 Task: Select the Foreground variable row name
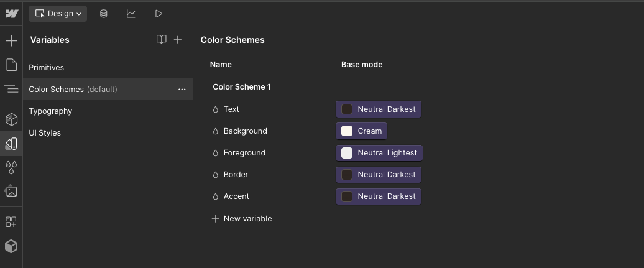coord(244,152)
